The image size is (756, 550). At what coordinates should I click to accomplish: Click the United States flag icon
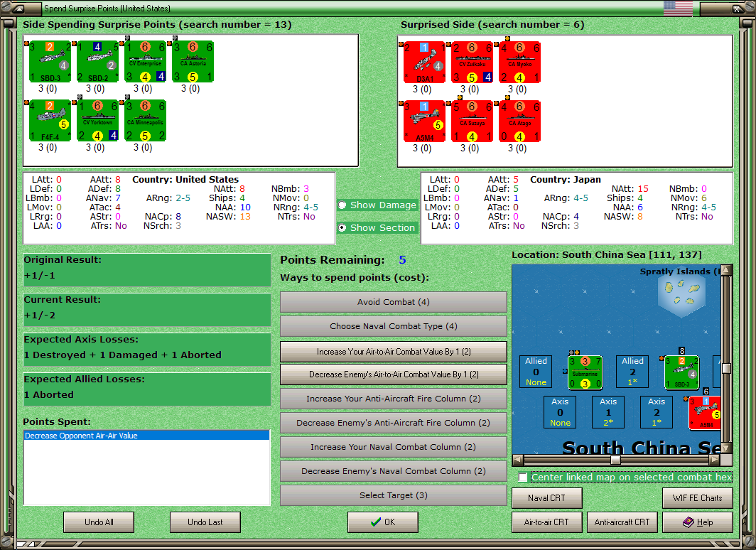coord(678,9)
